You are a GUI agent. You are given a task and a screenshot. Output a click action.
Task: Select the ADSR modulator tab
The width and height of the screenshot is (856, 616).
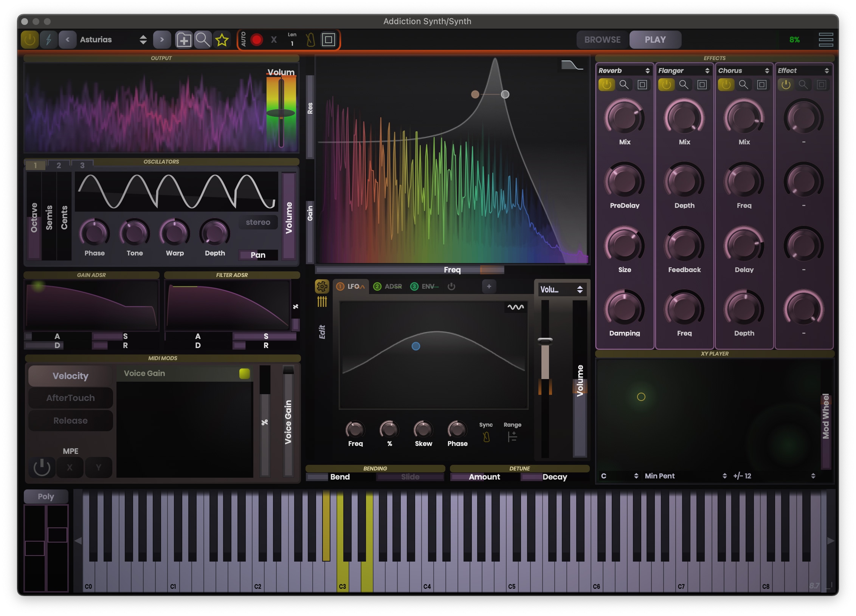388,286
